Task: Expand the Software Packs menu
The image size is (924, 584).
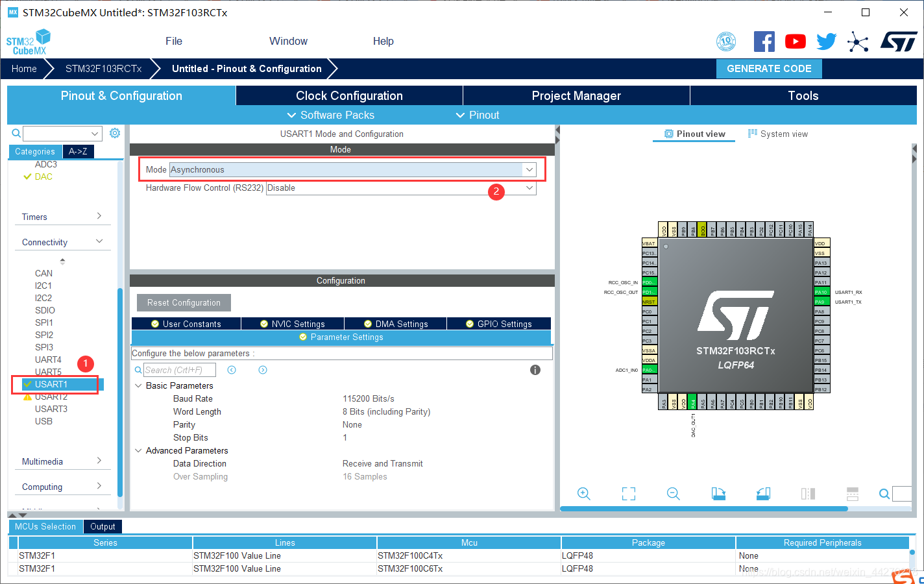Action: (331, 115)
